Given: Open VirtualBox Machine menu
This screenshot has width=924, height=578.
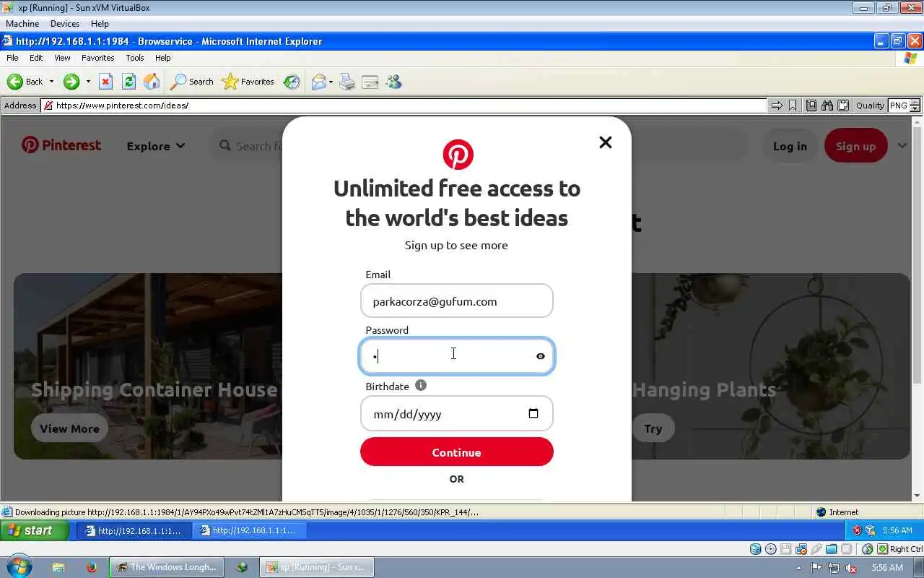Looking at the screenshot, I should tap(22, 24).
